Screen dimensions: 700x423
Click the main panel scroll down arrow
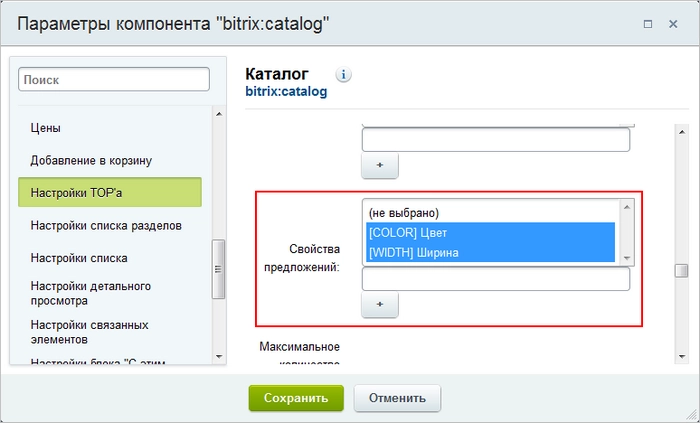682,357
